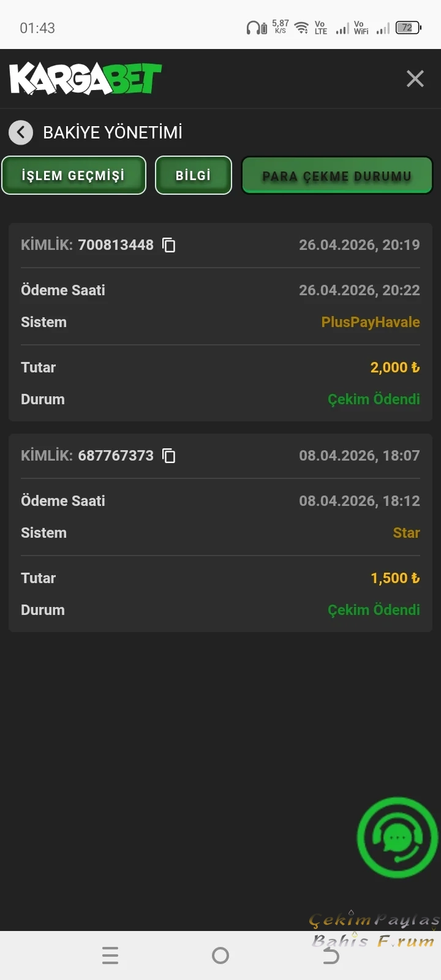Open Android recent apps menu button

110,956
